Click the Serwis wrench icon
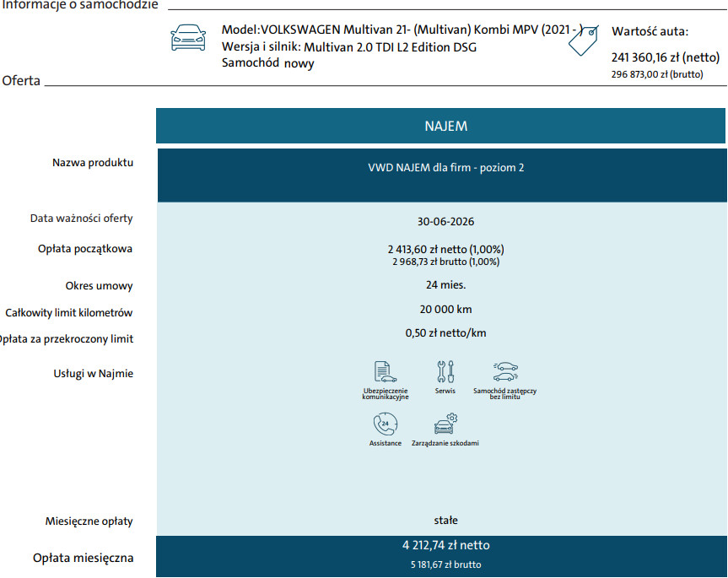This screenshot has width=728, height=578. [x=445, y=371]
